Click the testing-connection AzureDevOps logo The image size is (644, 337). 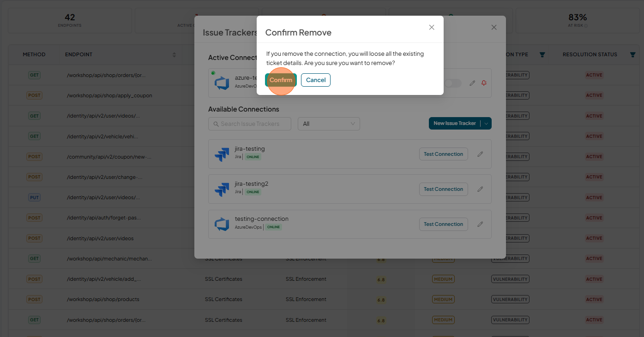click(x=222, y=224)
